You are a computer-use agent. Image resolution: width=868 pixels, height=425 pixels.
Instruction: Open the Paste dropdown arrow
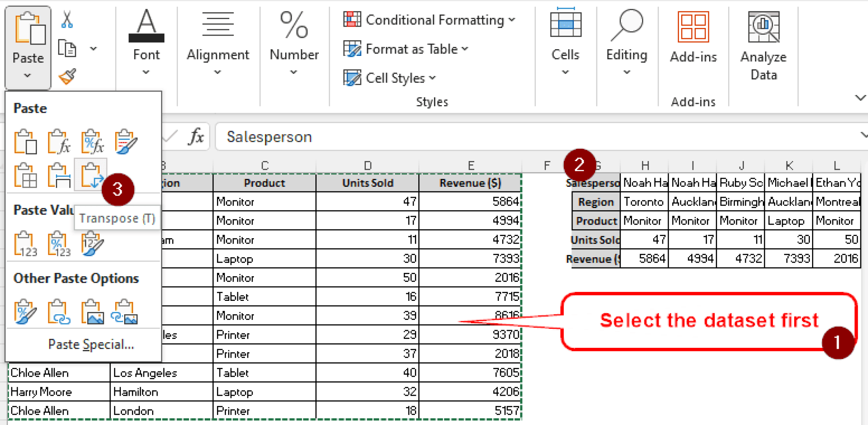(x=28, y=75)
